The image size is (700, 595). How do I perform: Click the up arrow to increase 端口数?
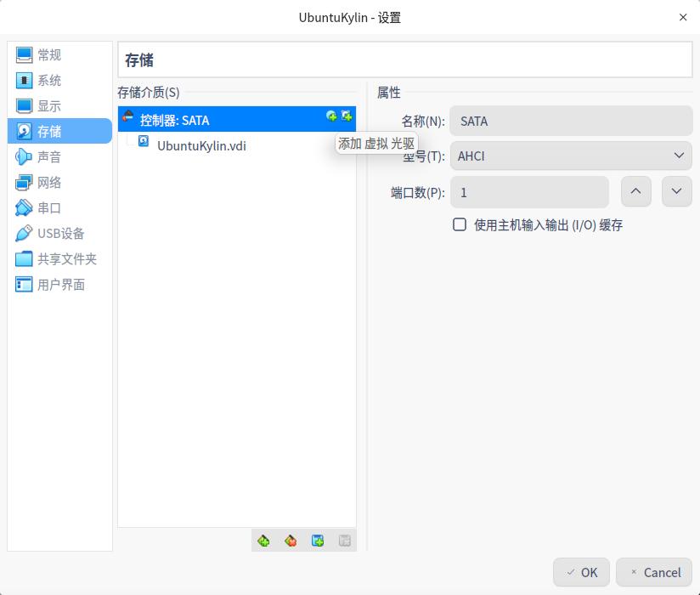(x=635, y=191)
